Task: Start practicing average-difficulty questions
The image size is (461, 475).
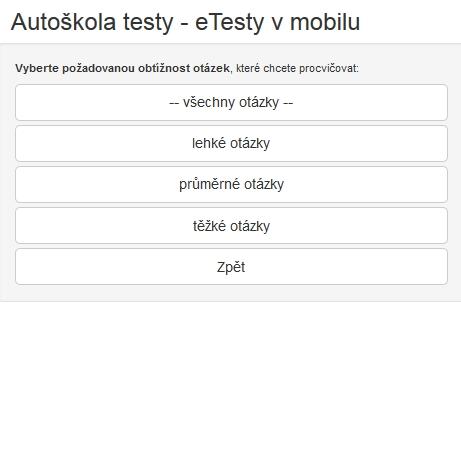Action: click(x=231, y=184)
